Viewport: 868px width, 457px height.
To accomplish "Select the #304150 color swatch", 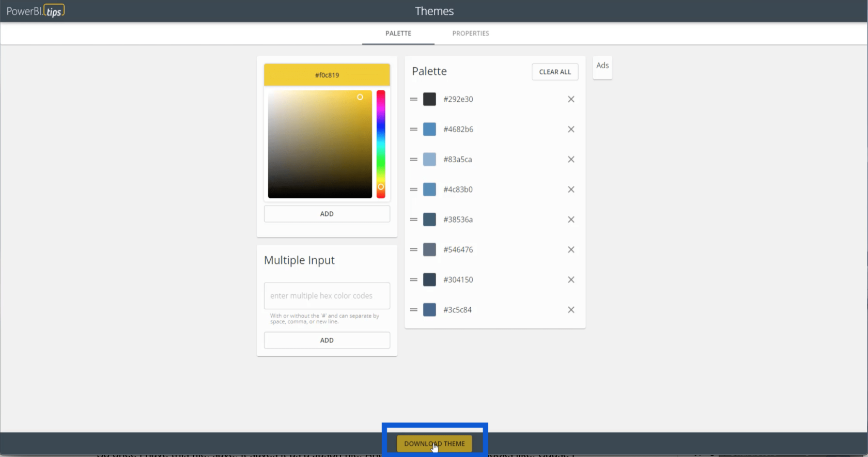I will (x=429, y=280).
